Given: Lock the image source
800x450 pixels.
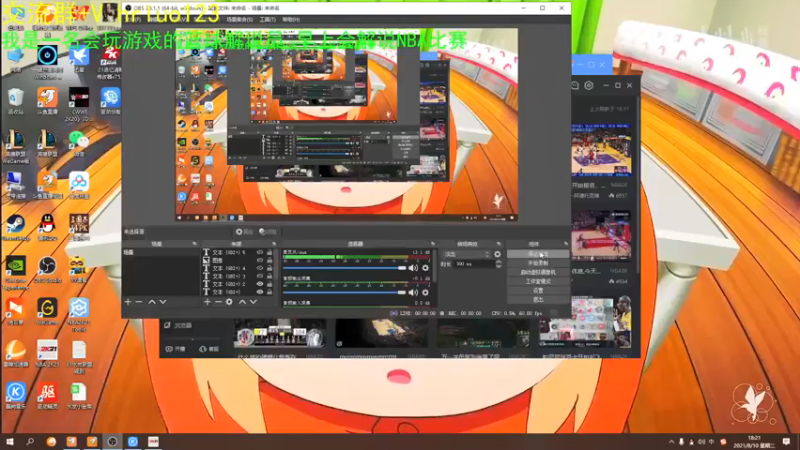Looking at the screenshot, I should (269, 260).
